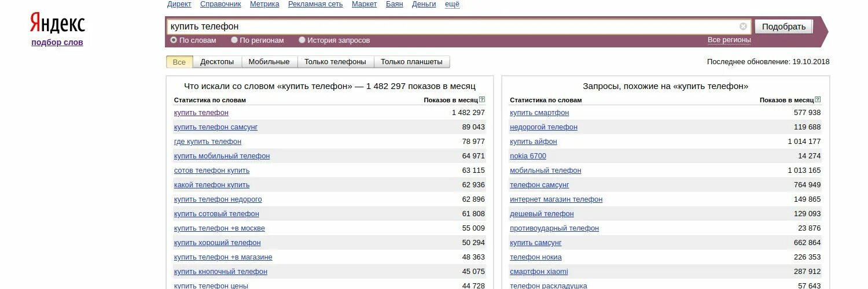Open the 'подбор слов' link under the logo
The image size is (868, 289).
pyautogui.click(x=57, y=42)
